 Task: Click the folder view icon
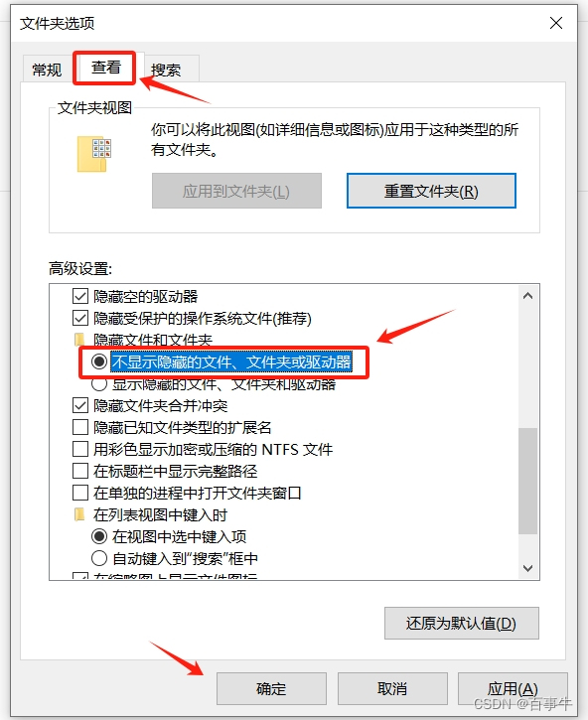point(94,154)
